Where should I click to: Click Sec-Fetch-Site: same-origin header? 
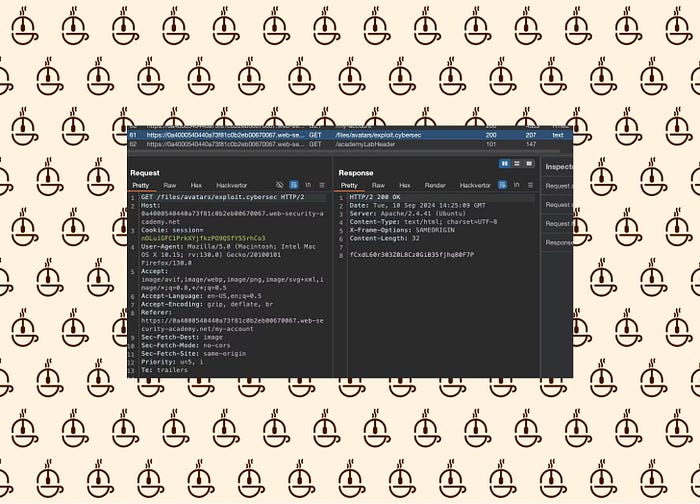[193, 354]
